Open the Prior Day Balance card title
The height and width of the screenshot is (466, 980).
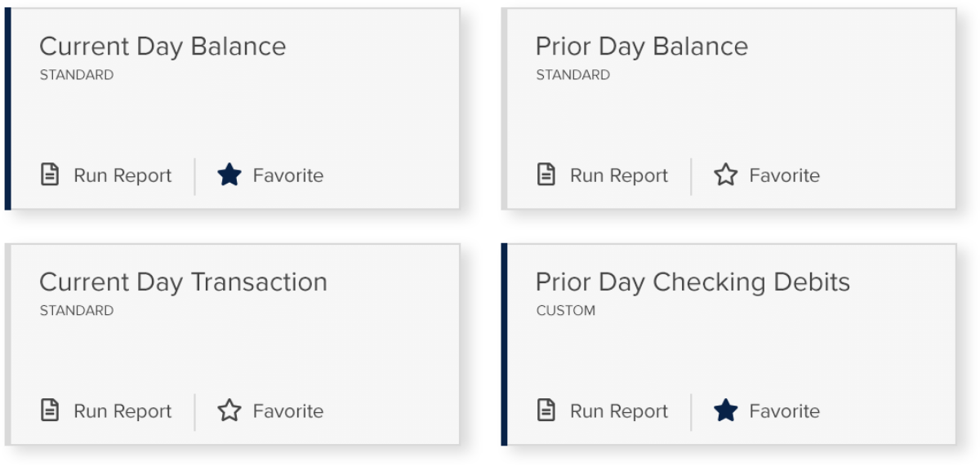pos(642,47)
